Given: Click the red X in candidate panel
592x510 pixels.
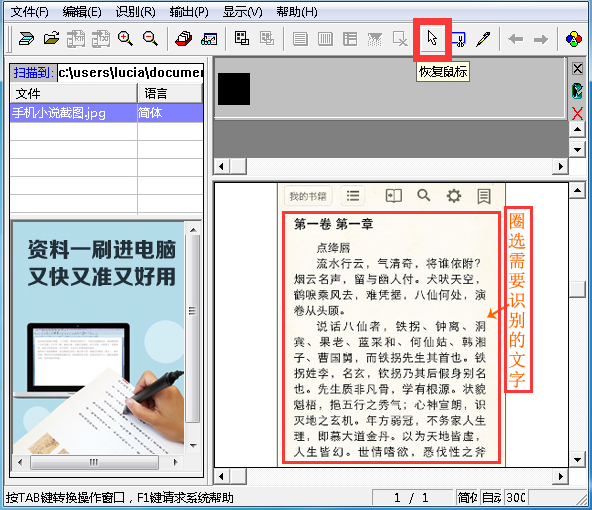Looking at the screenshot, I should [x=577, y=113].
